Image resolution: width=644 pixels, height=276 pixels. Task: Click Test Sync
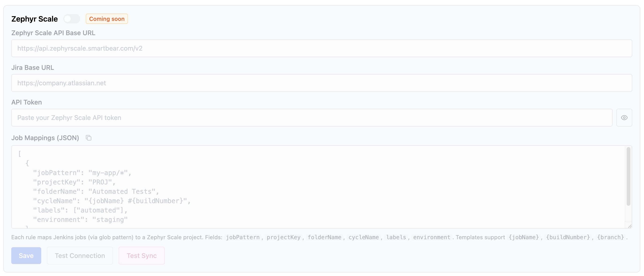point(142,256)
